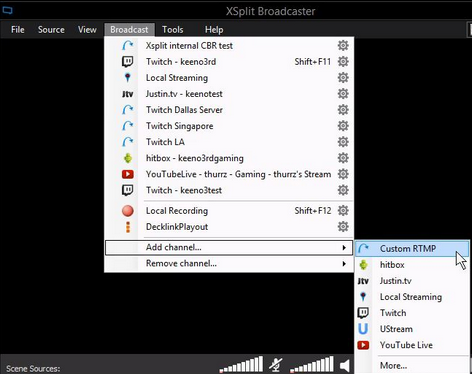
Task: Click the map pin icon in Add channel submenu
Action: tap(363, 296)
